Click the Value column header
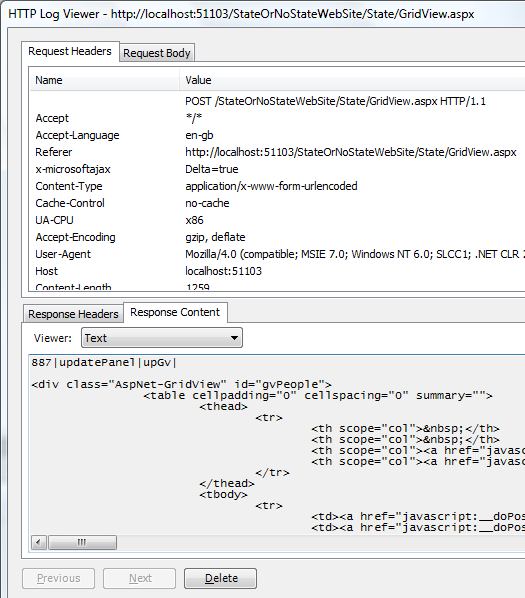This screenshot has height=598, width=525. tap(352, 80)
